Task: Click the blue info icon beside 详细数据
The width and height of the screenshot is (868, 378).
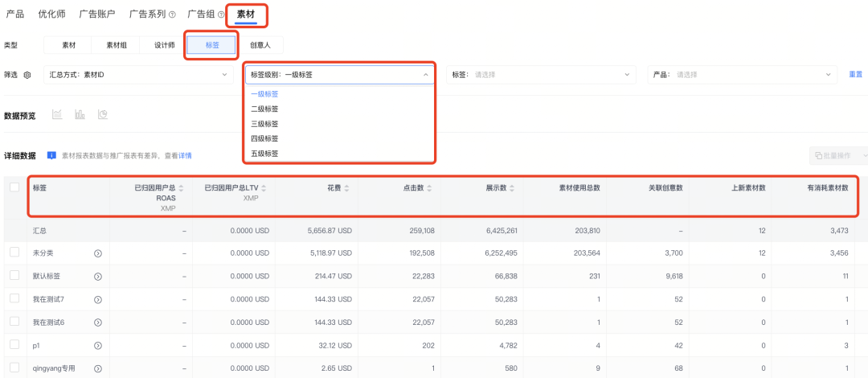Action: coord(51,156)
